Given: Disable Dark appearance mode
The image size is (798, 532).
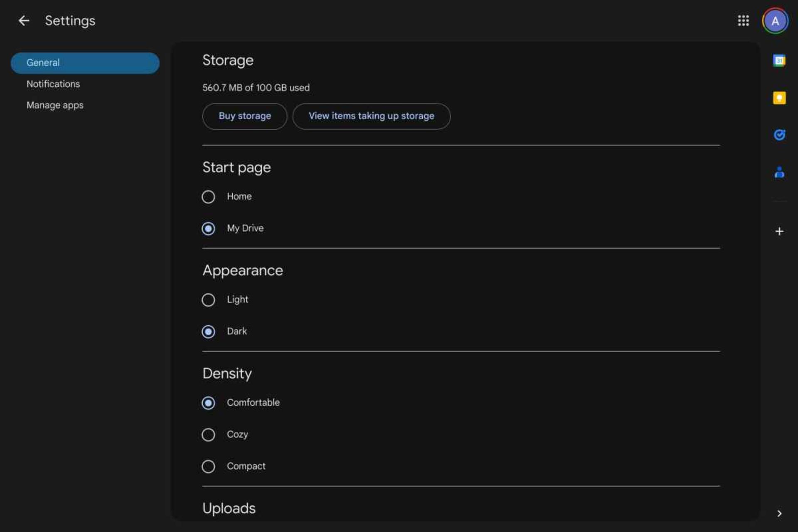Looking at the screenshot, I should pos(208,299).
